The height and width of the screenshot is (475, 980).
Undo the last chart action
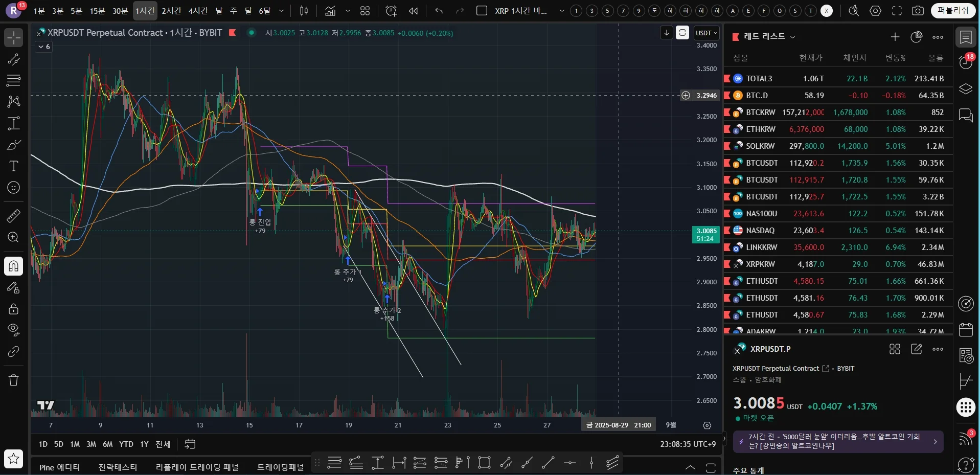pyautogui.click(x=439, y=11)
